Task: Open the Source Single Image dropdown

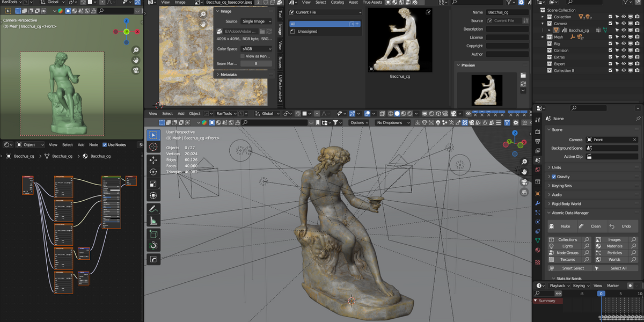Action: point(256,21)
